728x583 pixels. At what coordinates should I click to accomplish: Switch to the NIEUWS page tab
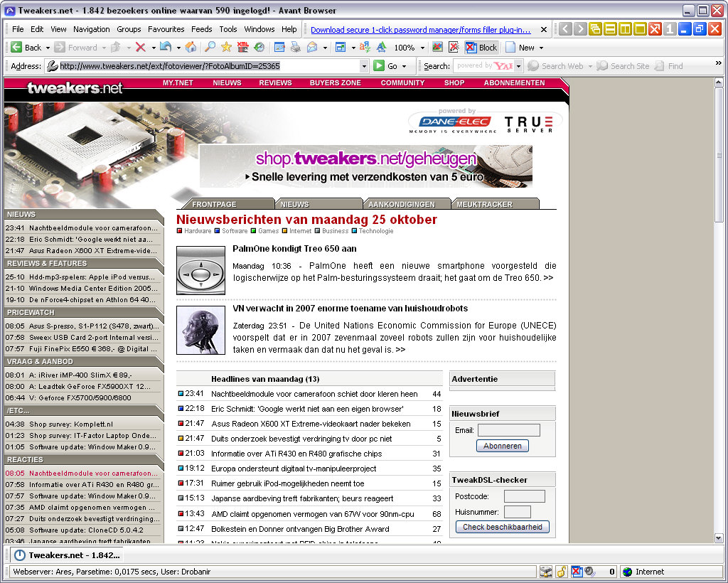[x=318, y=204]
